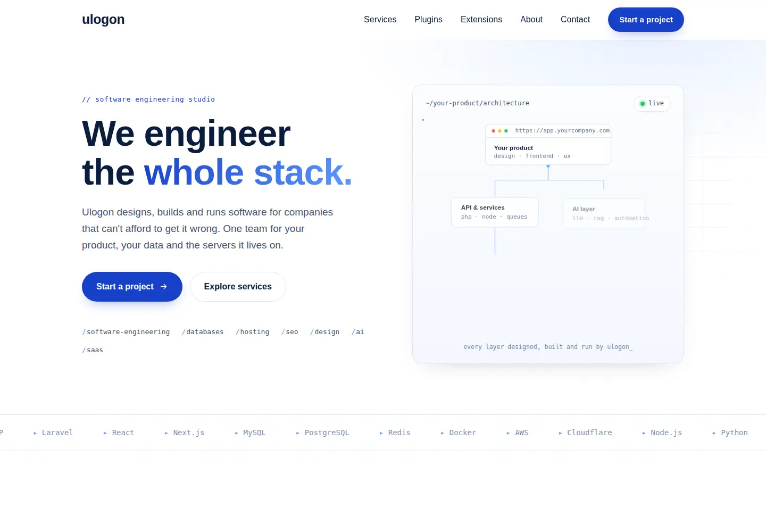Click the AWS item in the ticker
Image resolution: width=766 pixels, height=532 pixels.
pos(517,433)
